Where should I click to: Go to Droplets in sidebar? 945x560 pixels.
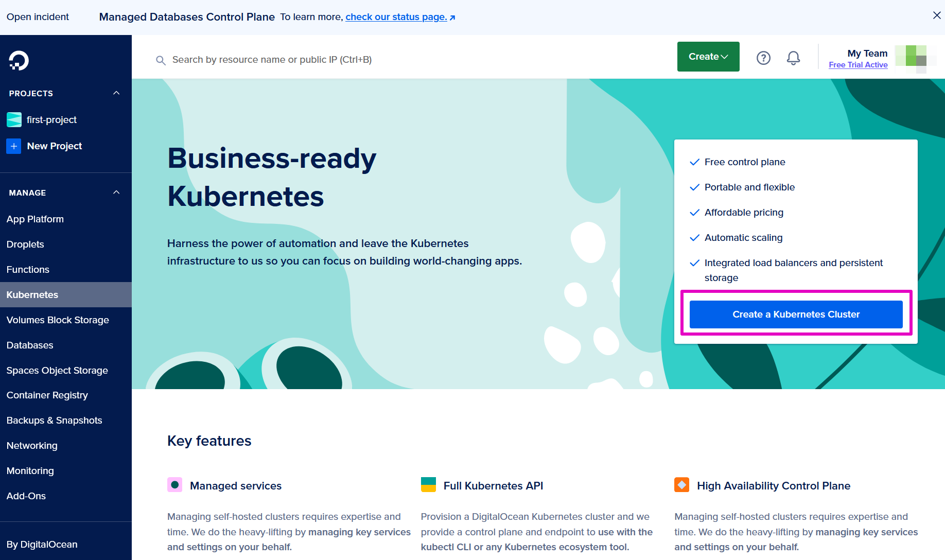click(x=25, y=244)
